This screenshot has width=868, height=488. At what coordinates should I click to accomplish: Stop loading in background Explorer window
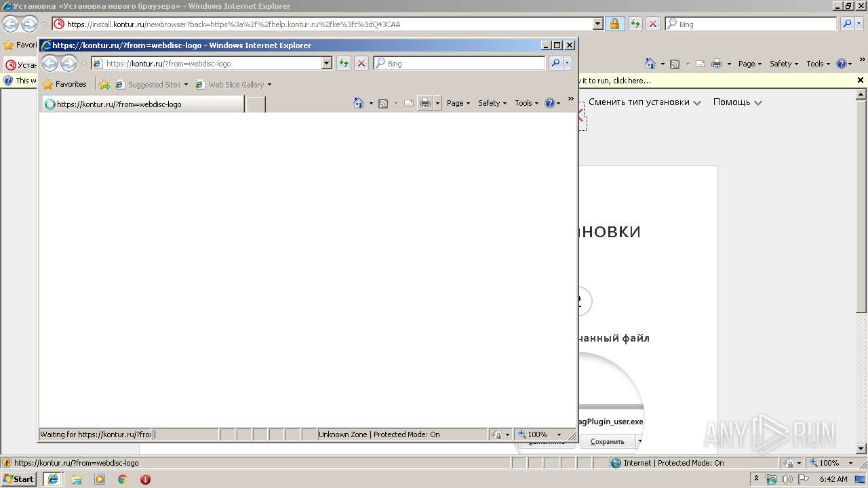coord(653,24)
